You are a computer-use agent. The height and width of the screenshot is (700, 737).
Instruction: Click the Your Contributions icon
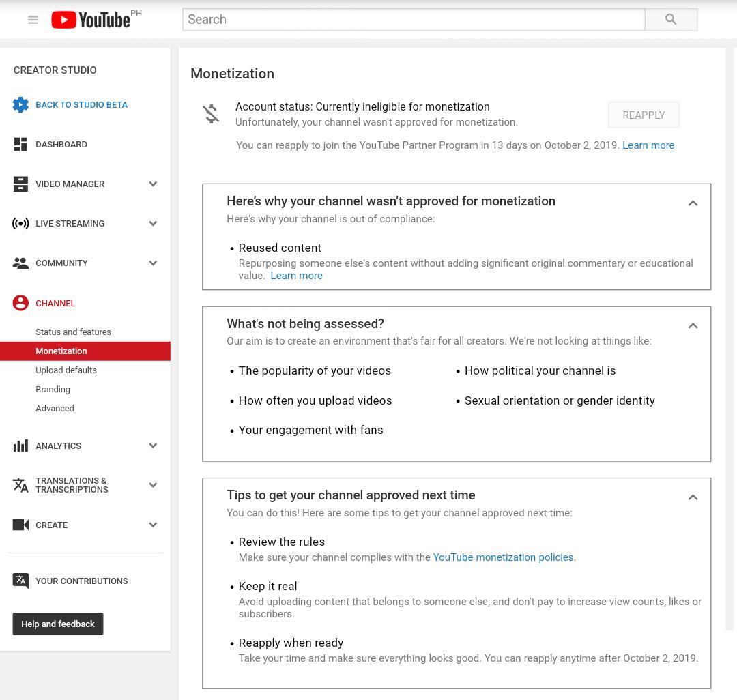20,581
